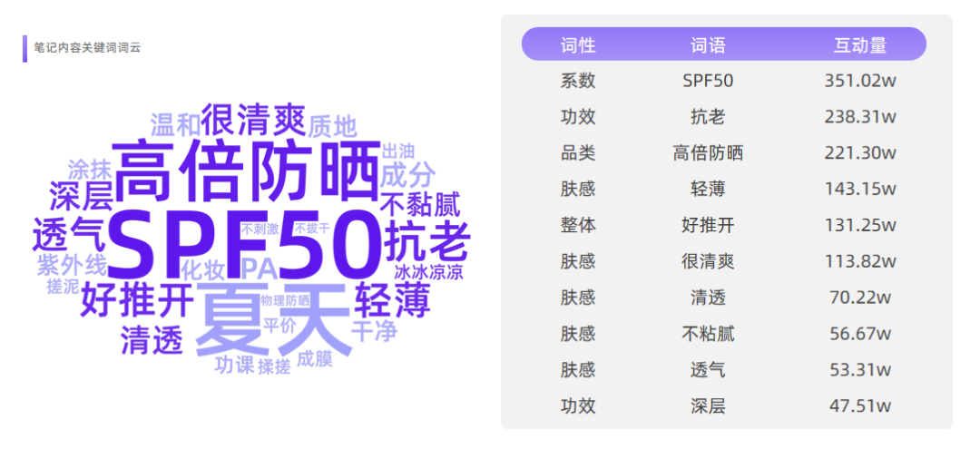This screenshot has height=449, width=980.
Task: Click the word 质地
Action: pos(332,127)
